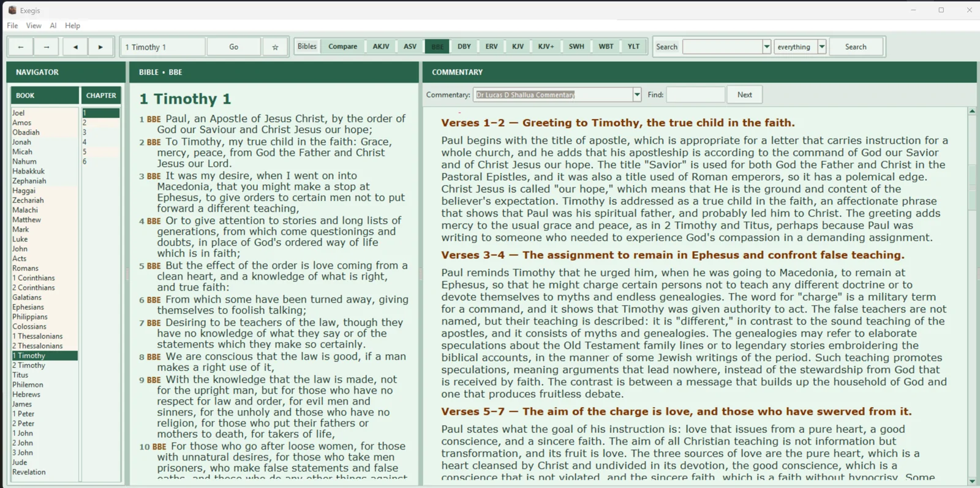980x488 pixels.
Task: Select Hebrews in the book list
Action: click(44, 394)
